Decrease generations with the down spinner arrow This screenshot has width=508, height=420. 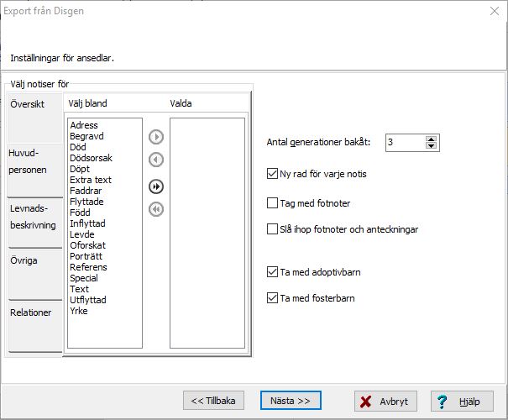(431, 146)
